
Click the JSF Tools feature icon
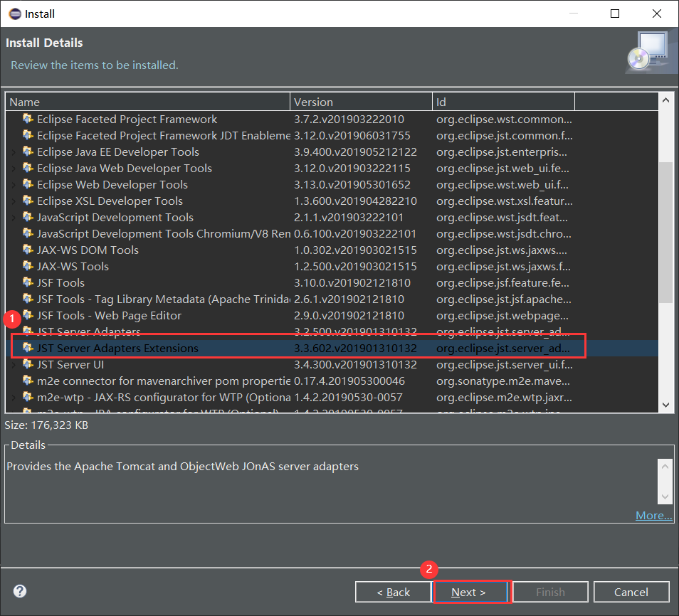point(28,282)
